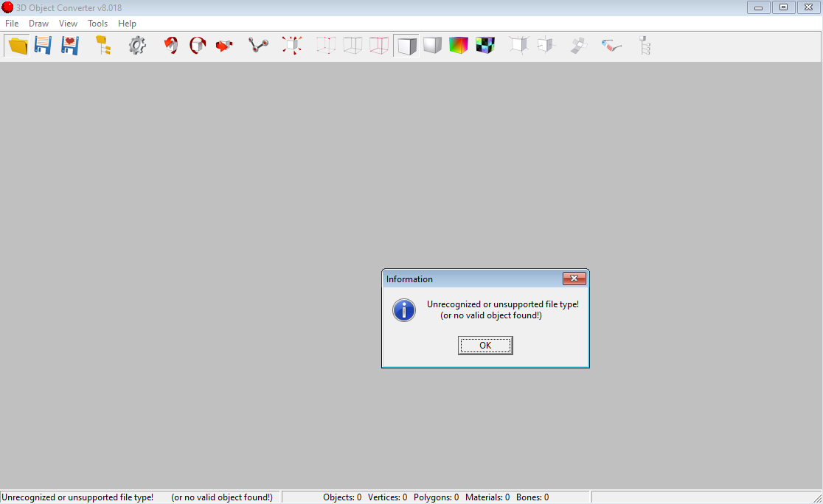
Task: Click the blue floppy disk Save icon
Action: pyautogui.click(x=43, y=46)
